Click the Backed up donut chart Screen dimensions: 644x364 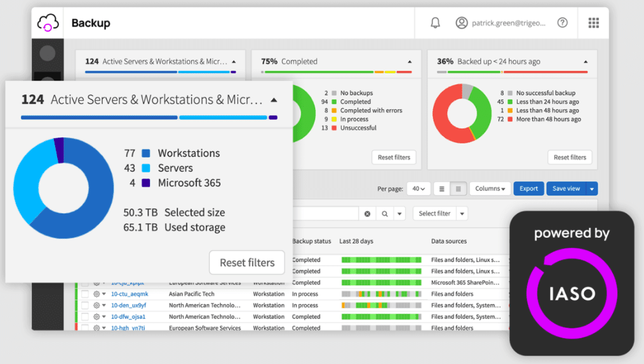click(x=462, y=113)
